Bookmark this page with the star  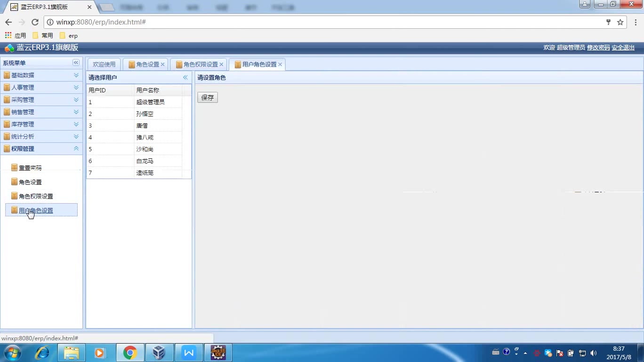(620, 22)
